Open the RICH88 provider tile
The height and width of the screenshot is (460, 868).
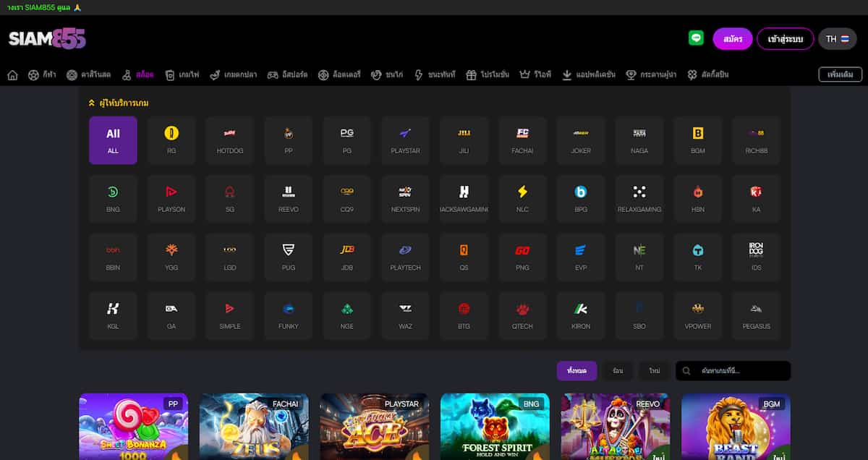click(x=757, y=140)
